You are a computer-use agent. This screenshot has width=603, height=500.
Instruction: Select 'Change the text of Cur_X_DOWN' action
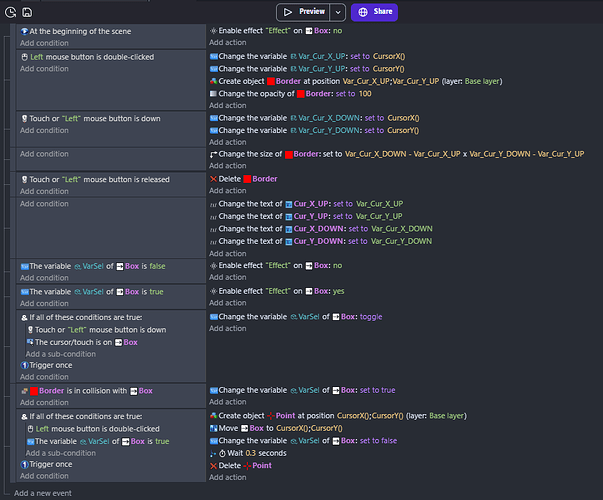tap(321, 229)
